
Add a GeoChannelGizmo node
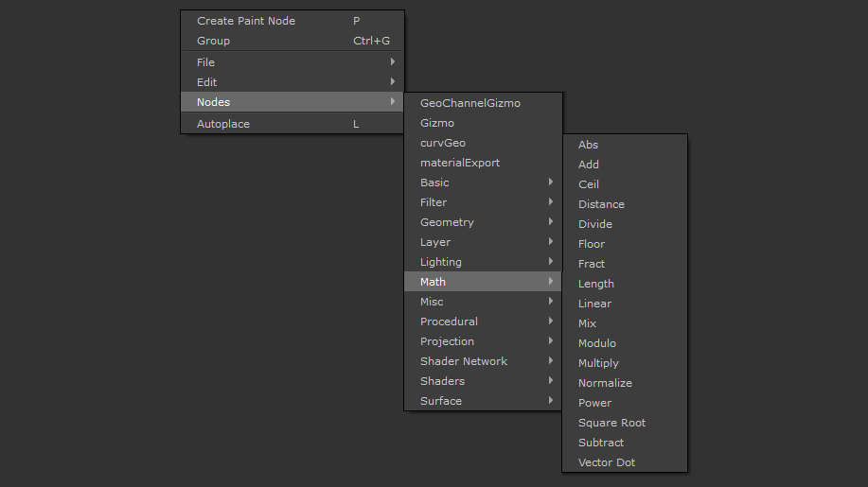pos(470,103)
